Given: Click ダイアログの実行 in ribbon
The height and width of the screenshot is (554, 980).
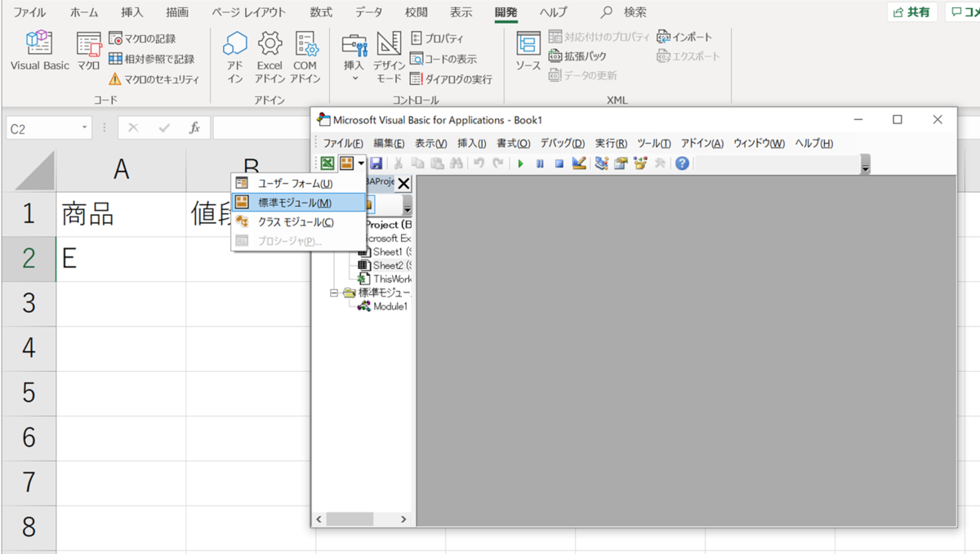Looking at the screenshot, I should (x=451, y=79).
